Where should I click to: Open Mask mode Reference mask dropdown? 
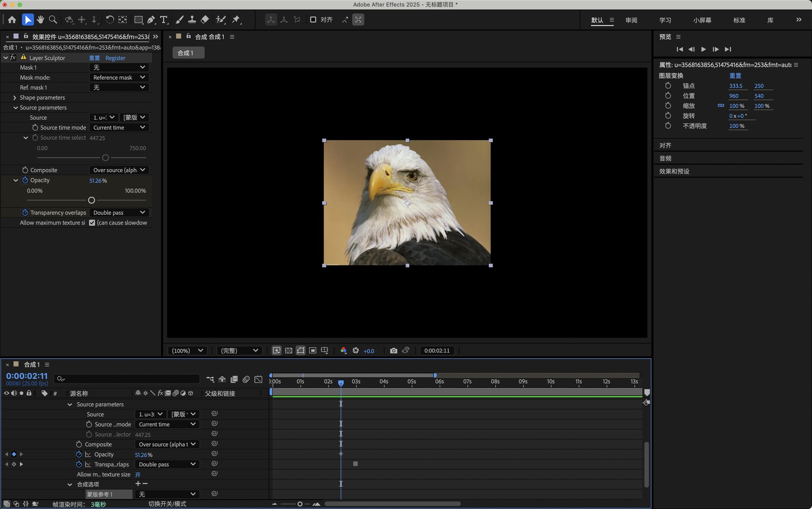[119, 77]
